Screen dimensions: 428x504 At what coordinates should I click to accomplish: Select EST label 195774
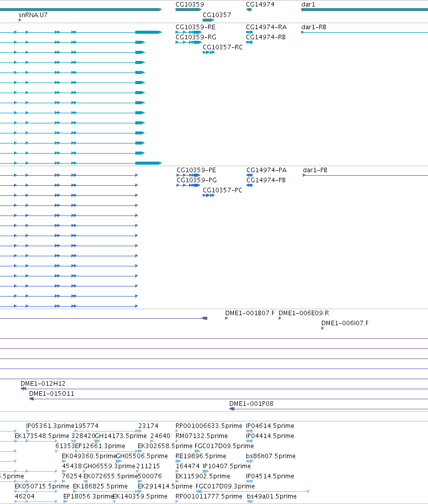(x=87, y=426)
